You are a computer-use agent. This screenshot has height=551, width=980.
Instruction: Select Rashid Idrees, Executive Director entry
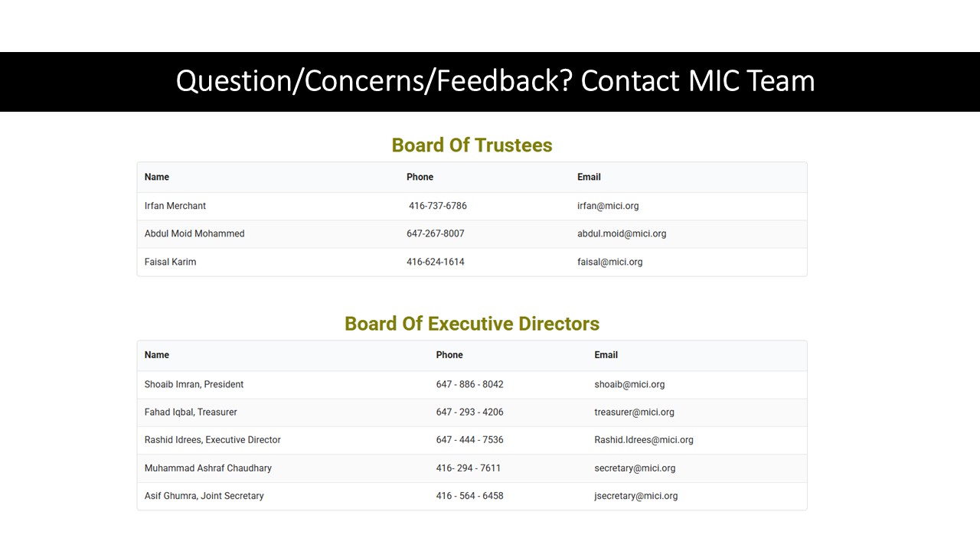[213, 440]
